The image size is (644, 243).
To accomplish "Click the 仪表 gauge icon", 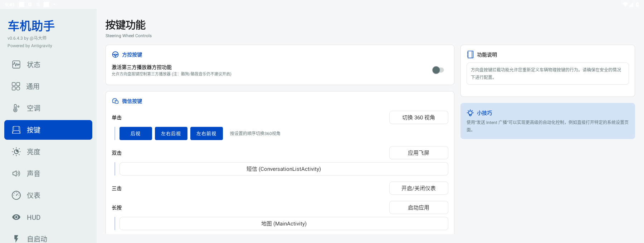I will (16, 195).
